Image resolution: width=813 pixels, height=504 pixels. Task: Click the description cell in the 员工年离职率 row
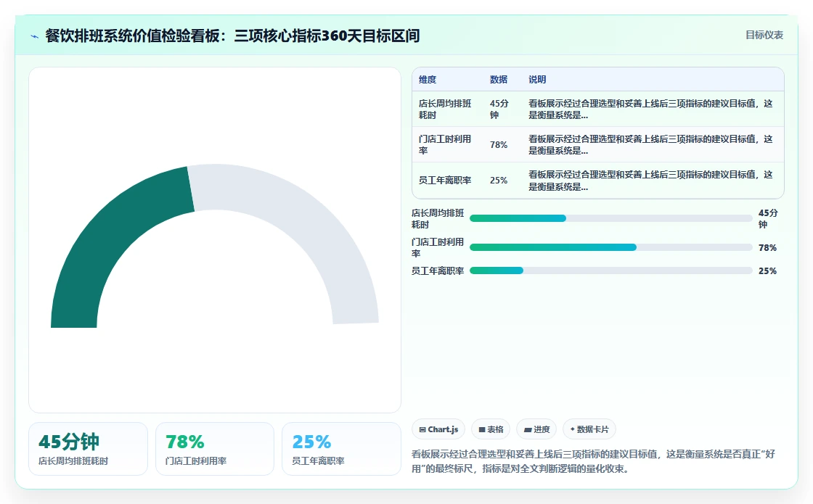(x=653, y=181)
